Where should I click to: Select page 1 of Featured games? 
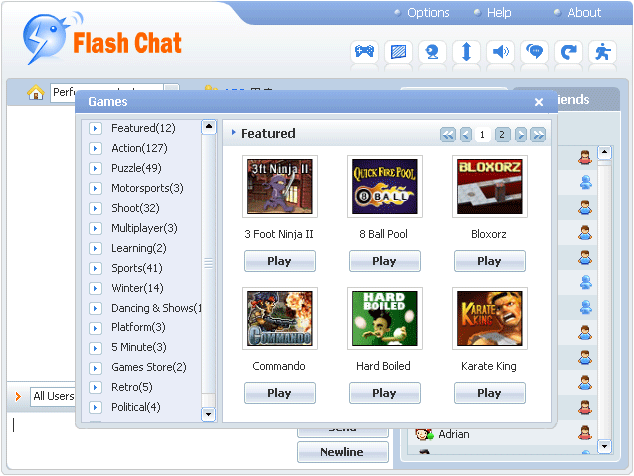click(x=482, y=135)
